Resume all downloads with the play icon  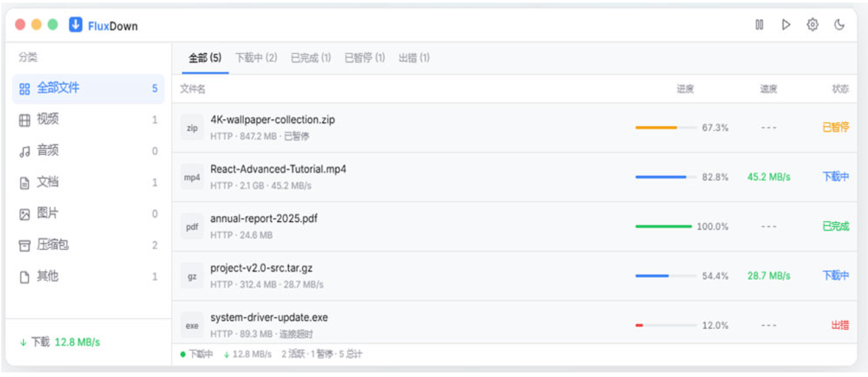786,24
